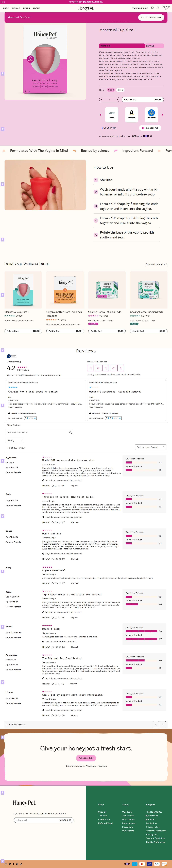Open the user account icon
Image resolution: width=172 pixels, height=868 pixels.
[x=158, y=8]
